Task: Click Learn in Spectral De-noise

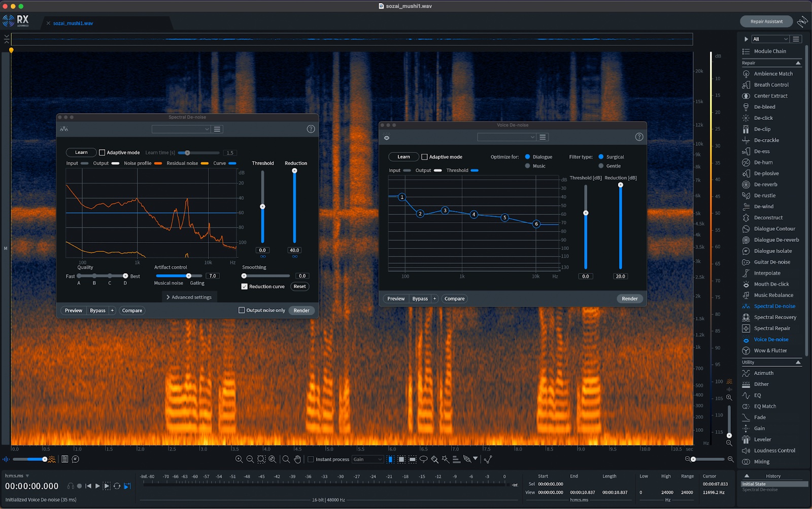Action: [x=81, y=152]
